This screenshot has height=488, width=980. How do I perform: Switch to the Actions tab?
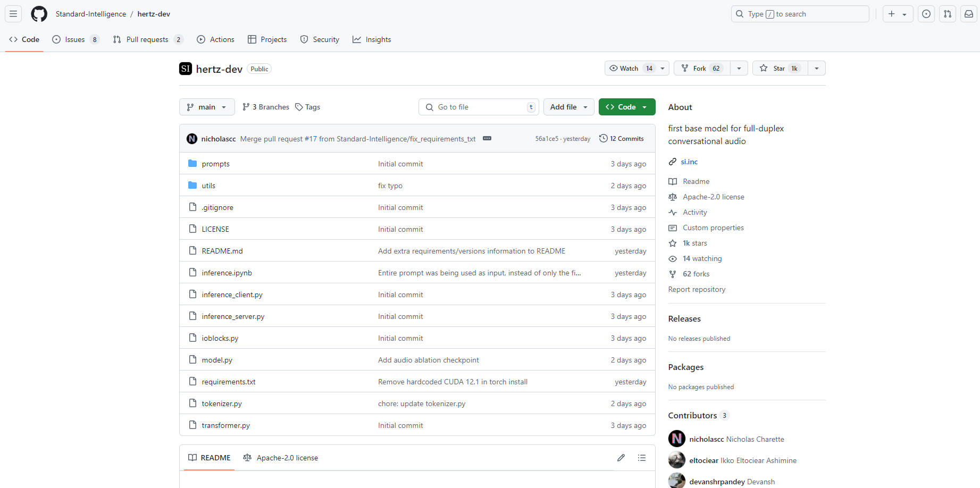point(215,39)
